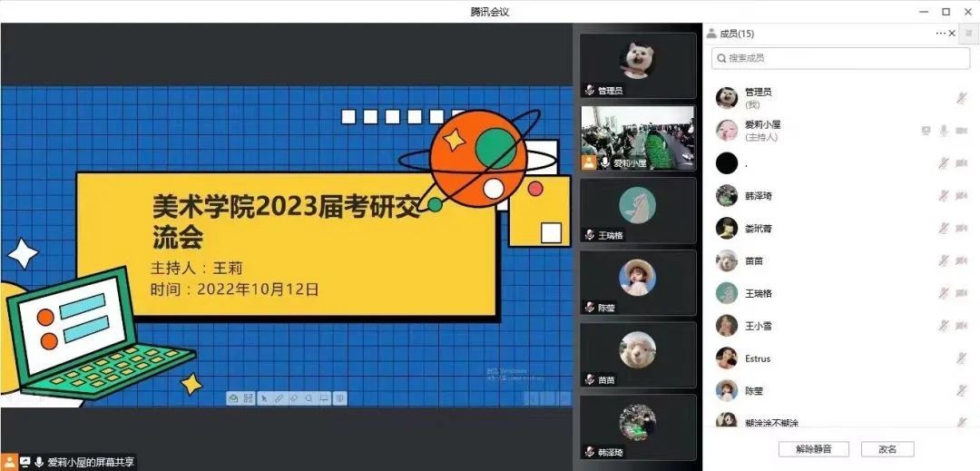The image size is (980, 471).
Task: Click the magnifier tool in slide toolbar
Action: click(309, 397)
